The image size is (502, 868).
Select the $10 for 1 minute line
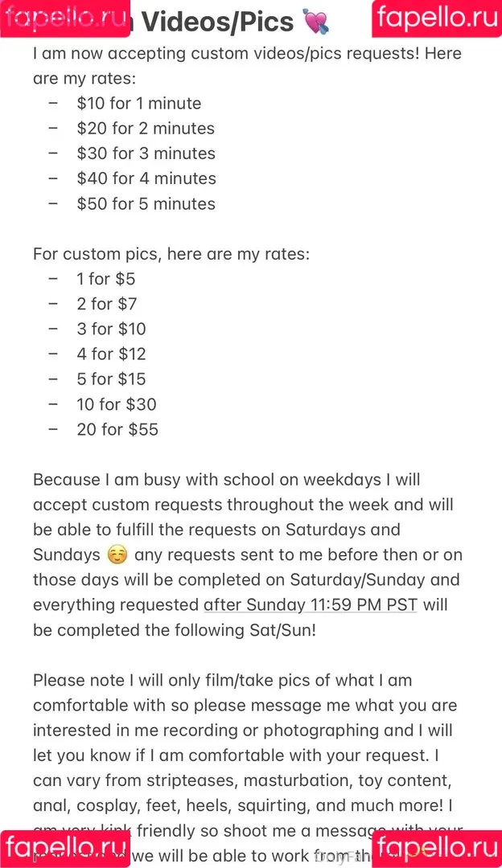[139, 104]
